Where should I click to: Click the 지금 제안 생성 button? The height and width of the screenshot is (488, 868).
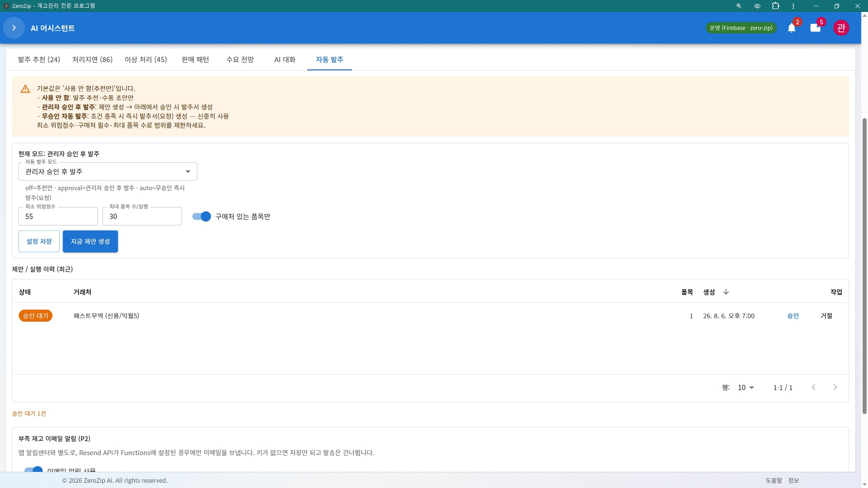tap(91, 242)
